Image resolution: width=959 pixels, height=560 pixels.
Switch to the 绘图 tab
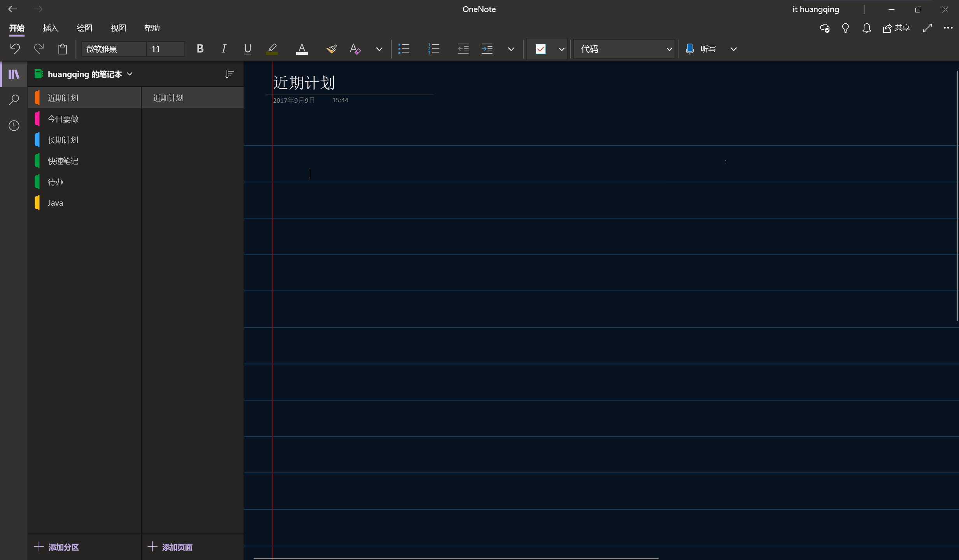pyautogui.click(x=84, y=28)
